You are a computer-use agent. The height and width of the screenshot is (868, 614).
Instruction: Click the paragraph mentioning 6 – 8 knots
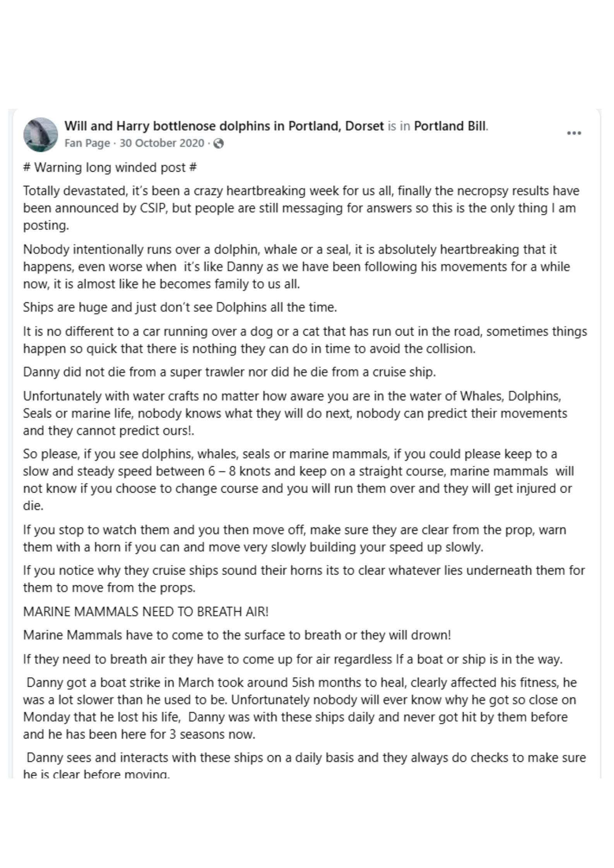[298, 480]
